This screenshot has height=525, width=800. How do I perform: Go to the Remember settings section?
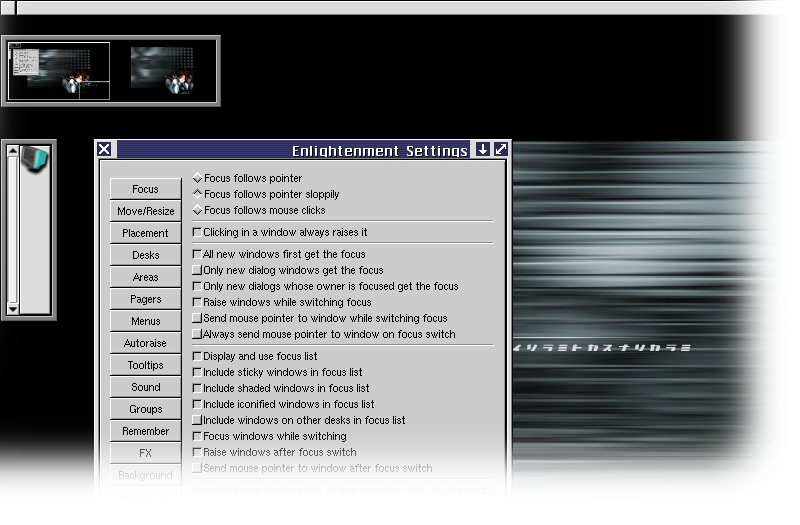(145, 431)
